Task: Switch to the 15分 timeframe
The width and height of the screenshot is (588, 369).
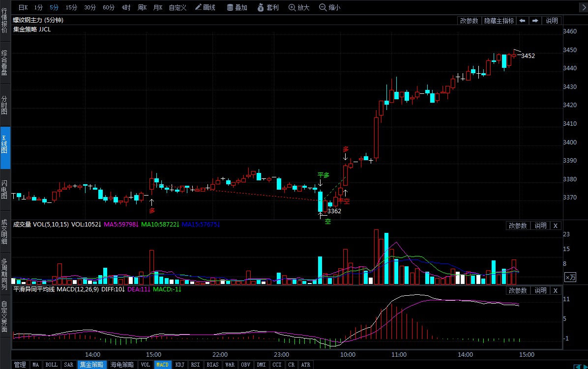Action: pos(71,7)
